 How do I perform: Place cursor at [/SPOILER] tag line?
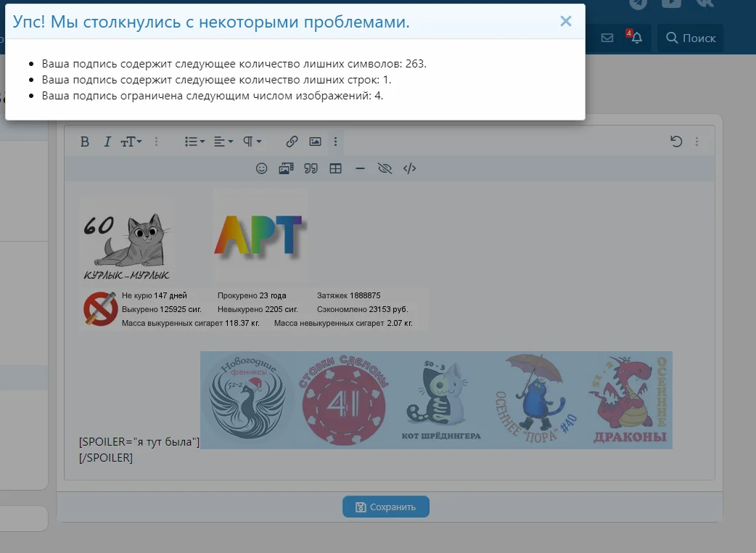[x=106, y=457]
